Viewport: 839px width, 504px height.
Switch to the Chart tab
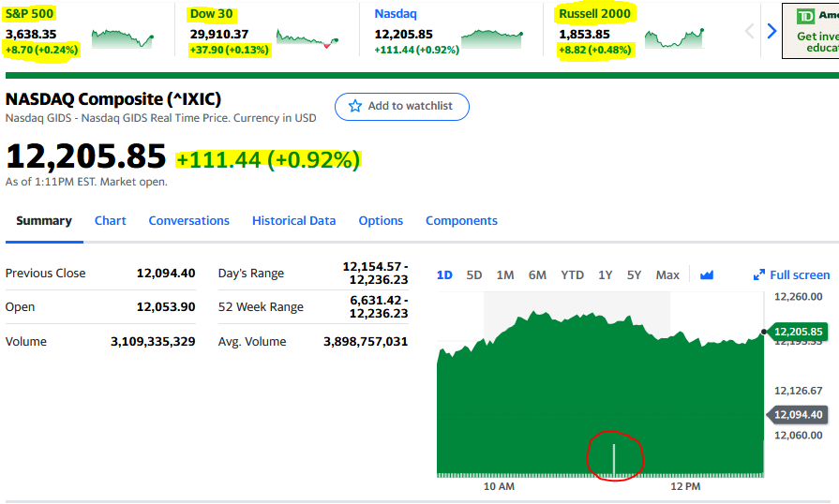click(111, 221)
